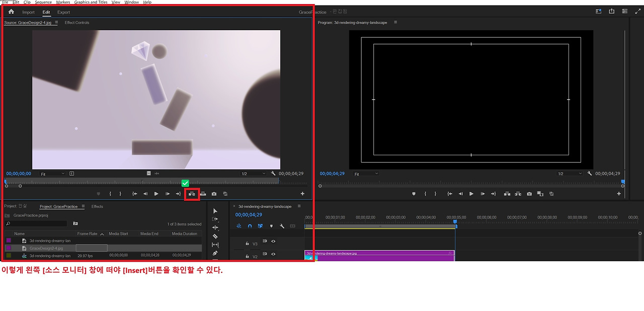Switch to the Effects tab in Project panel
644x311 pixels.
point(97,206)
